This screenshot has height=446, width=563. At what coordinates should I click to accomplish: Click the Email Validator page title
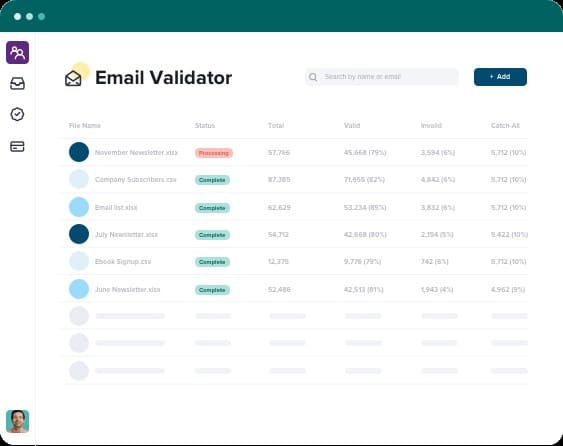tap(164, 78)
